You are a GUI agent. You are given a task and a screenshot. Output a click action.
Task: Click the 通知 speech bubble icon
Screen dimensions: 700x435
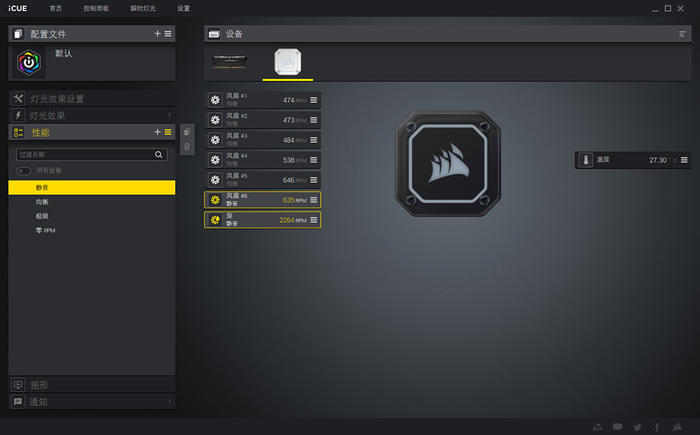tap(18, 402)
